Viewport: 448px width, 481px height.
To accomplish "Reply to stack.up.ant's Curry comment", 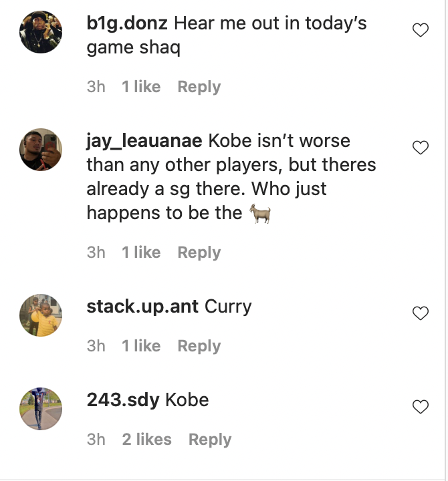I will click(x=199, y=346).
